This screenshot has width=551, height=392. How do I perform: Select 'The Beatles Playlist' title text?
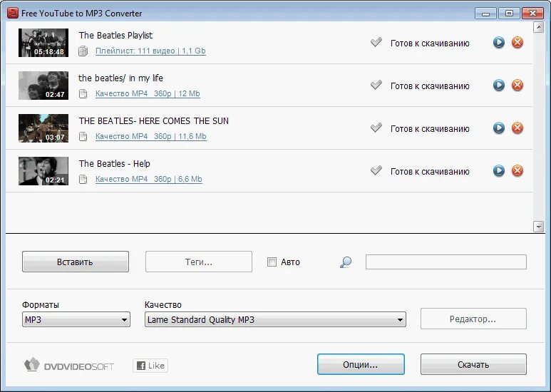pyautogui.click(x=115, y=36)
